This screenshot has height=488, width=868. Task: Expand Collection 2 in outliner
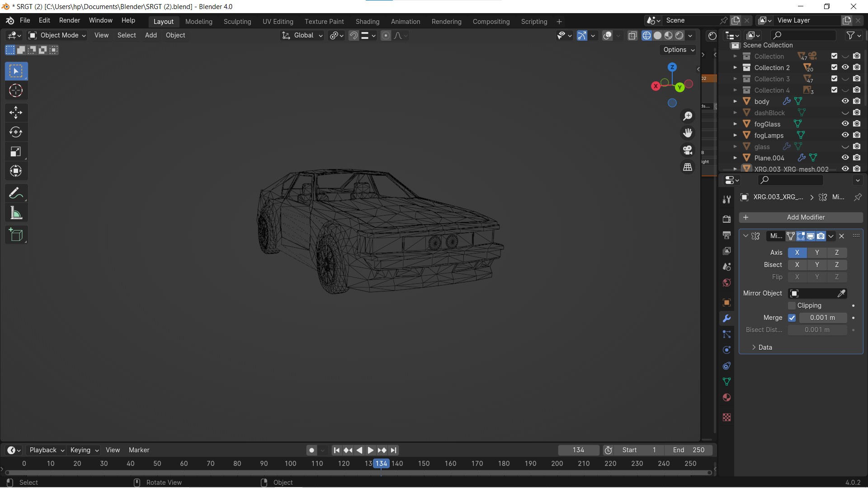[x=735, y=67]
